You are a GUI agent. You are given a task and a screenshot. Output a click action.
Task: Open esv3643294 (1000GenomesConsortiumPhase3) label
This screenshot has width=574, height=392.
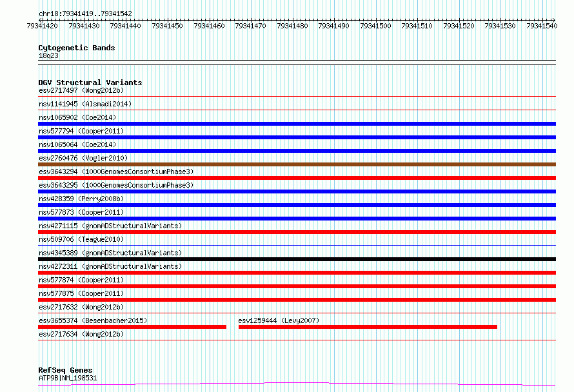[116, 171]
